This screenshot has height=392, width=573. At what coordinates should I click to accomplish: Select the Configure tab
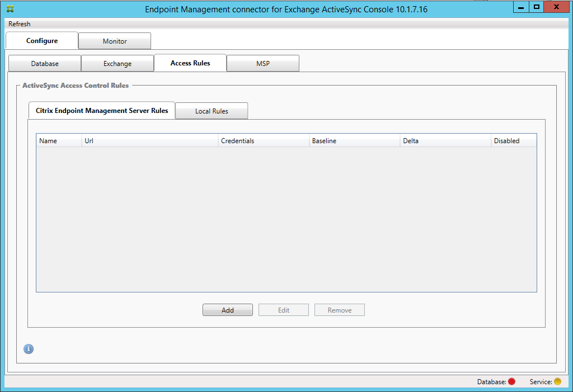[41, 41]
